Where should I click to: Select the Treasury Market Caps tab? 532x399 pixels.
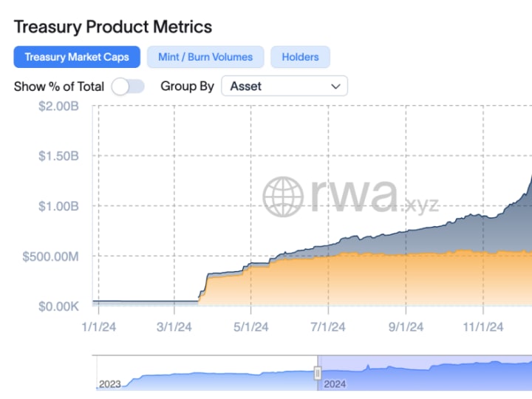pos(77,57)
